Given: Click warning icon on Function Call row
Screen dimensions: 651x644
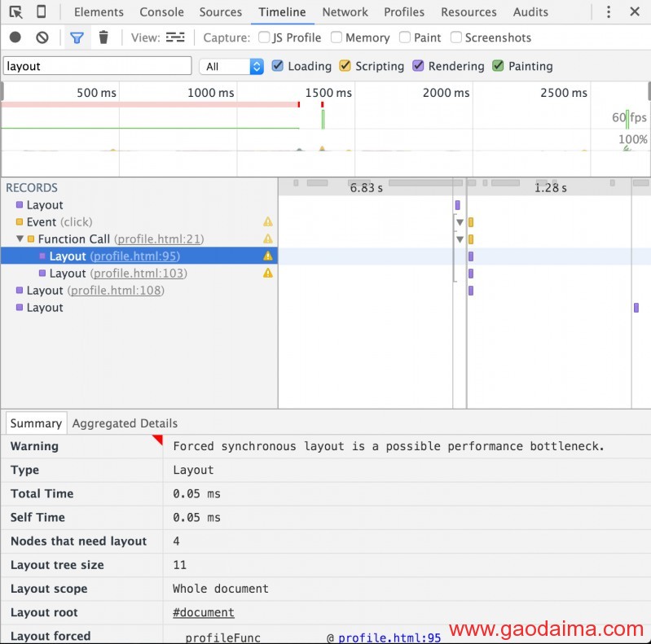Looking at the screenshot, I should 268,239.
